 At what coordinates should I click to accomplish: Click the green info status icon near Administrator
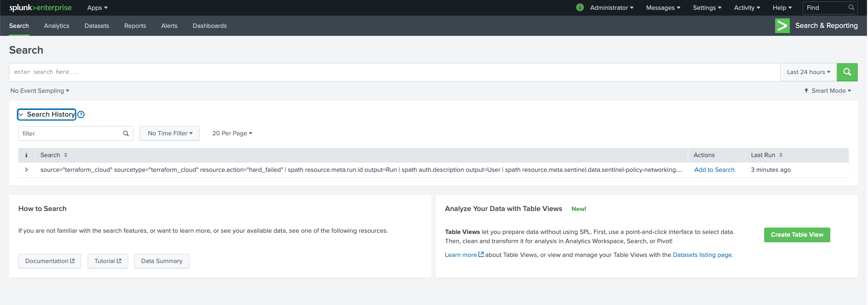(x=580, y=7)
